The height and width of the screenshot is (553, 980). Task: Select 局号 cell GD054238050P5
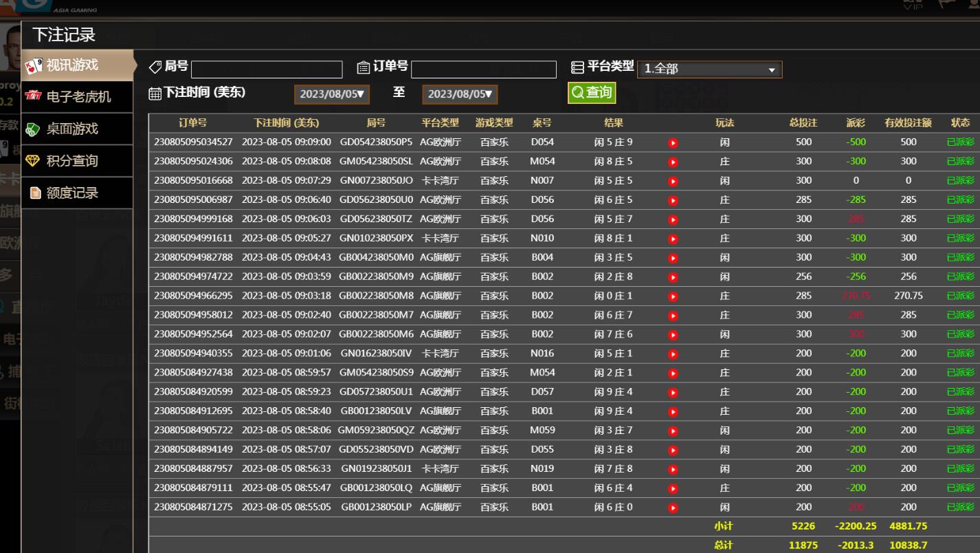tap(376, 142)
